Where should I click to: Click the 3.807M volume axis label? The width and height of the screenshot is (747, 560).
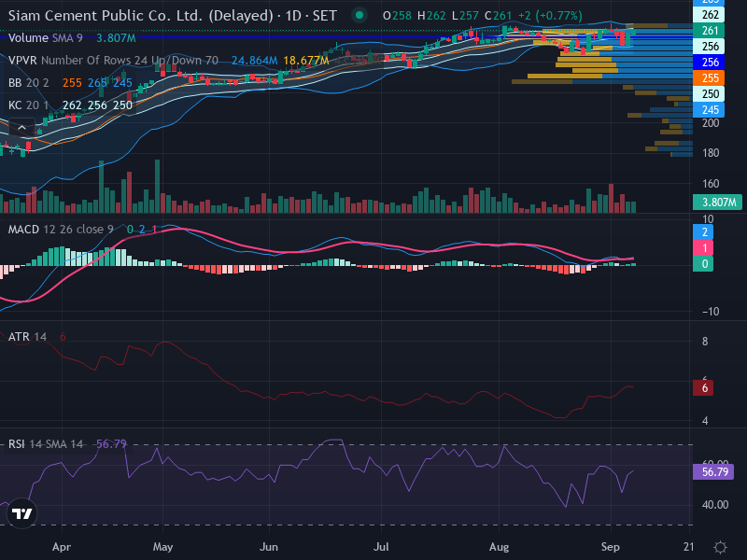pyautogui.click(x=717, y=202)
